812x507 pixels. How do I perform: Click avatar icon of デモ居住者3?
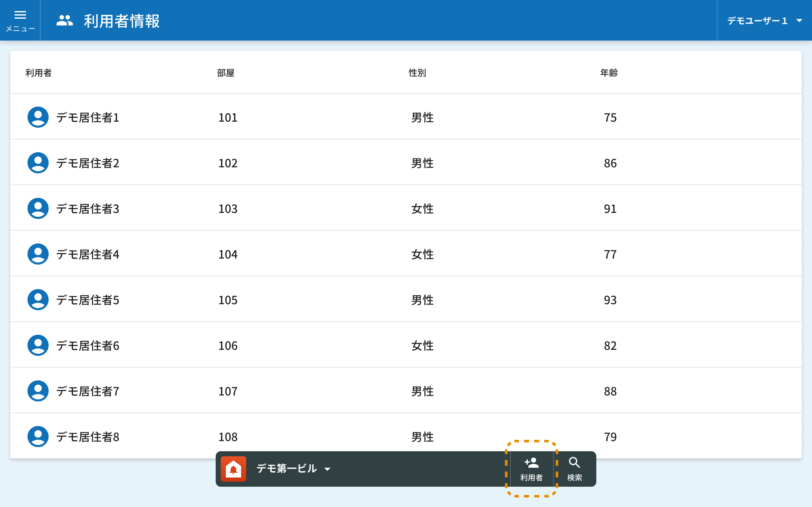click(x=38, y=209)
